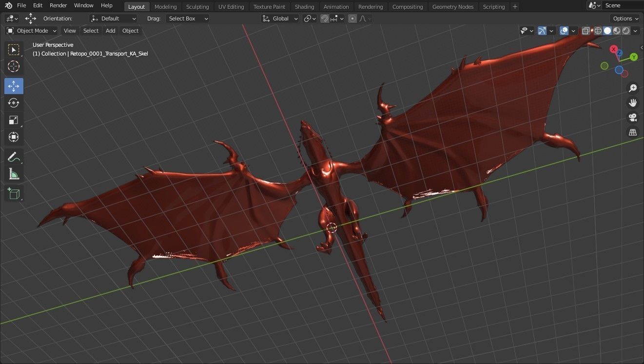
Task: Open the Render menu
Action: click(59, 5)
